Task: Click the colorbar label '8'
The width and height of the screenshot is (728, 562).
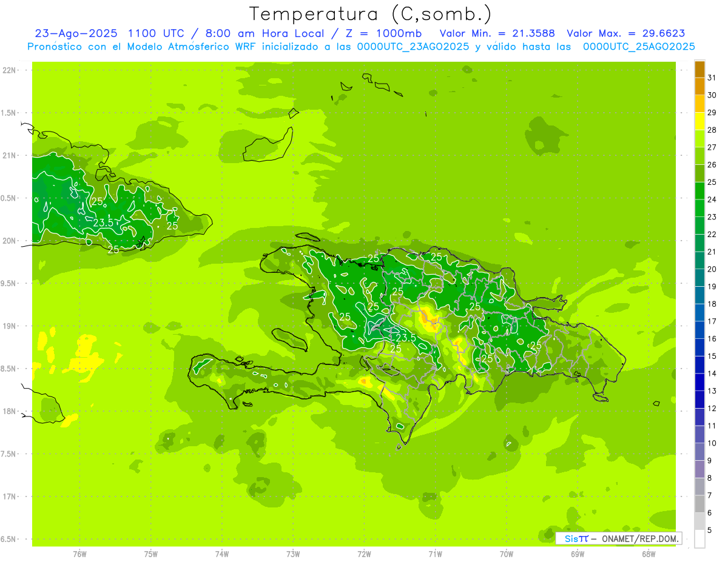Action: click(x=710, y=478)
